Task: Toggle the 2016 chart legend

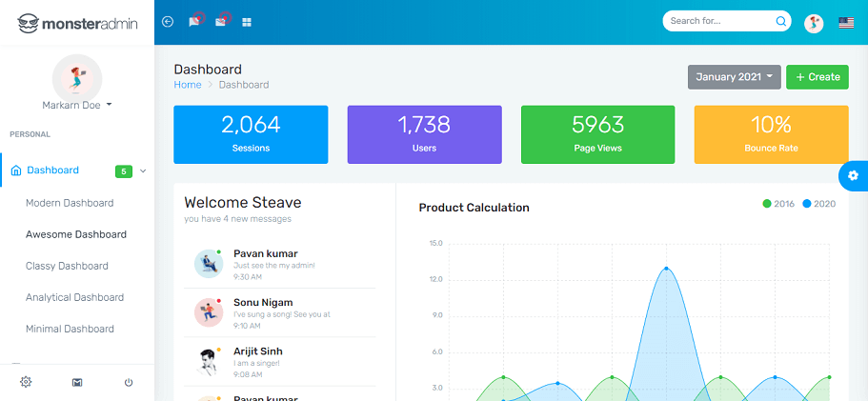Action: point(778,204)
